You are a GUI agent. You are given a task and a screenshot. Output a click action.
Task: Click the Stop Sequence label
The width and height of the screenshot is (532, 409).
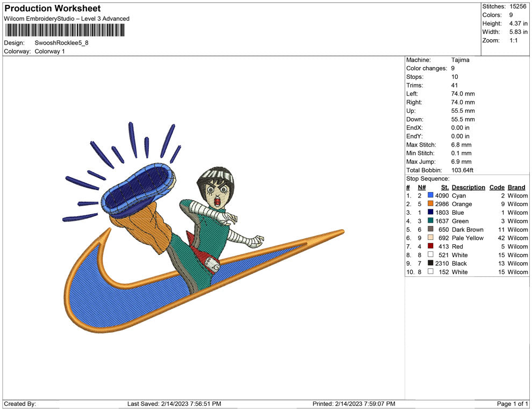(x=428, y=179)
